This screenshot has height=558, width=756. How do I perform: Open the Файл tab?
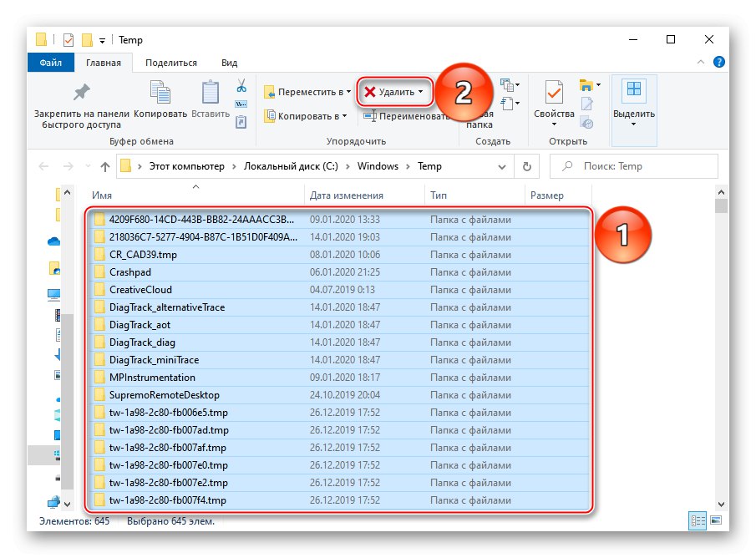[x=51, y=63]
